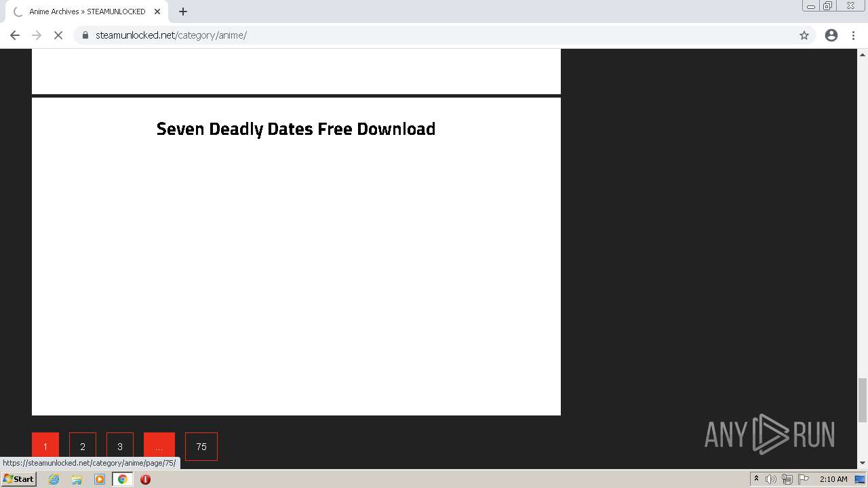Launch Internet Explorer from taskbar
The image size is (868, 488).
[x=54, y=479]
